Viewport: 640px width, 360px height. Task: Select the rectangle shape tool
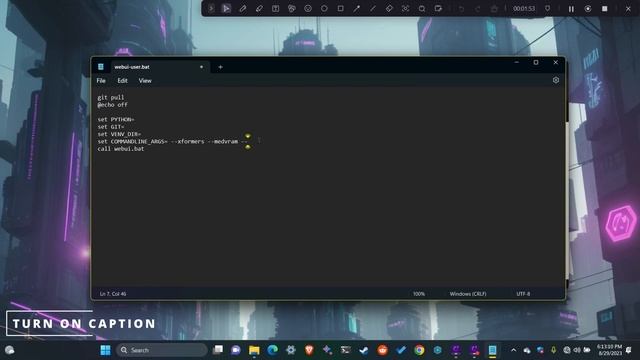[x=340, y=9]
